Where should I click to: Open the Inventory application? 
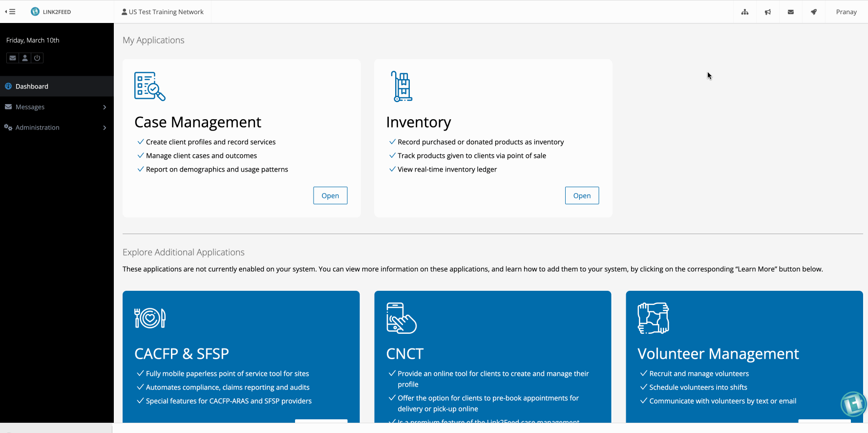582,195
